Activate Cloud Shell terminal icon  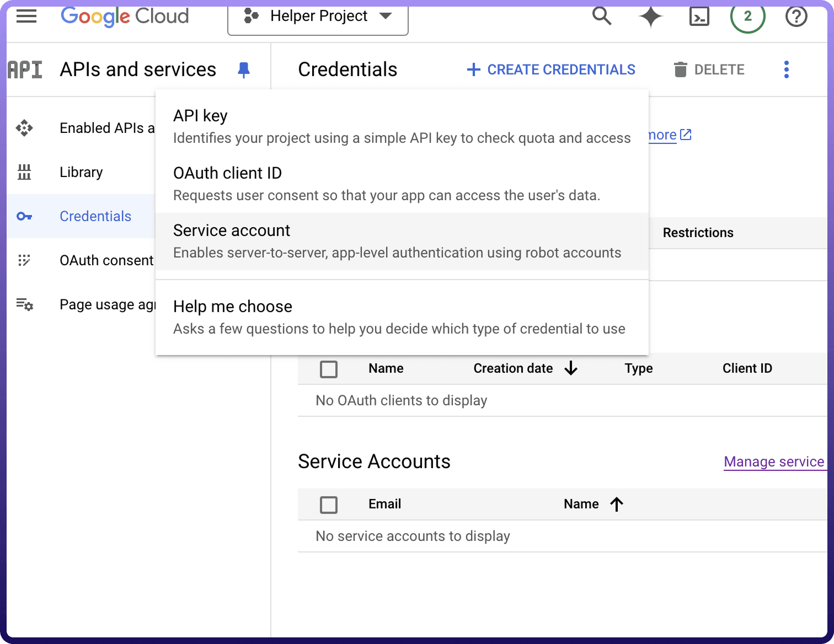point(699,17)
